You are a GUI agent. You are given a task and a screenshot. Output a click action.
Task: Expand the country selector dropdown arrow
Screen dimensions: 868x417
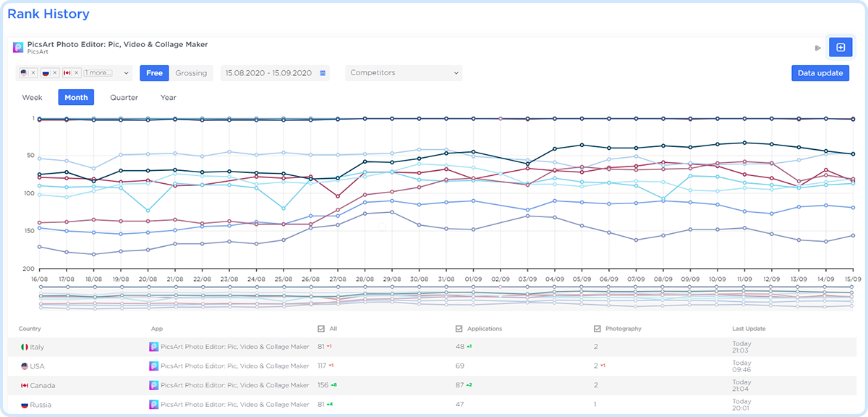[127, 73]
